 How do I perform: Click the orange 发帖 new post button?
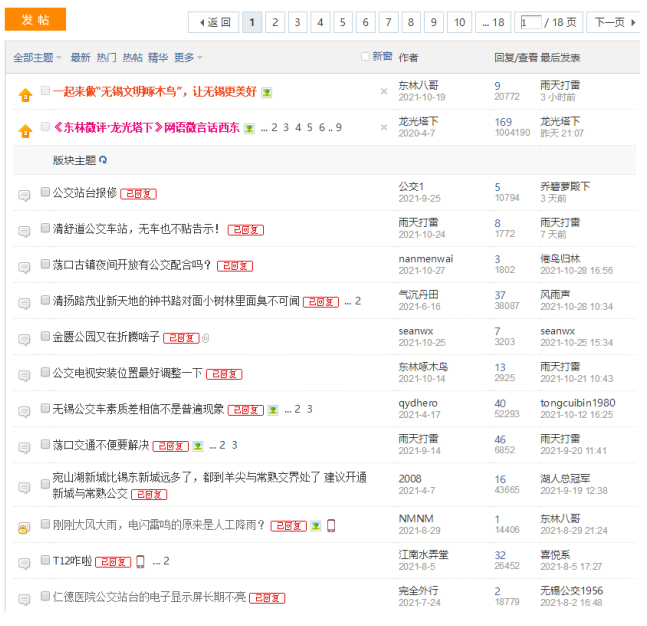point(35,20)
